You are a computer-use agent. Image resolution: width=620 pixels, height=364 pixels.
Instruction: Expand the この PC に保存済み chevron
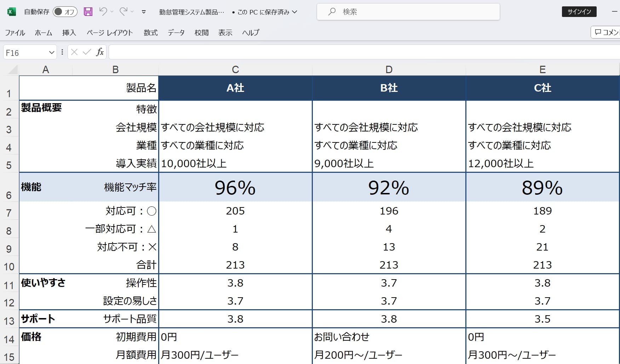pyautogui.click(x=294, y=12)
